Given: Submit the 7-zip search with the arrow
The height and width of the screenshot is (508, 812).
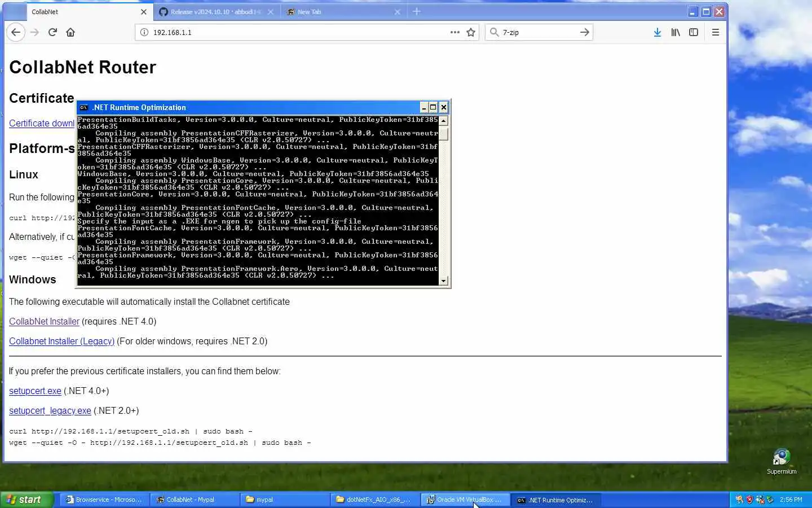Looking at the screenshot, I should (x=585, y=32).
